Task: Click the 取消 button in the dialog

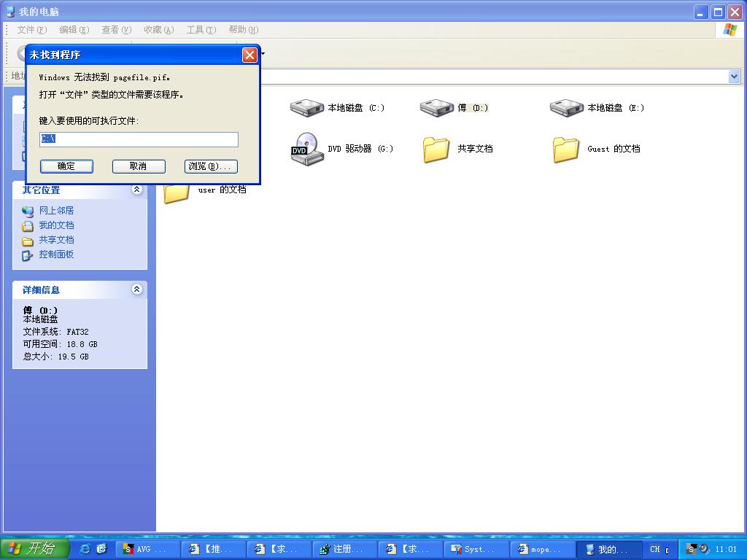Action: pos(139,166)
